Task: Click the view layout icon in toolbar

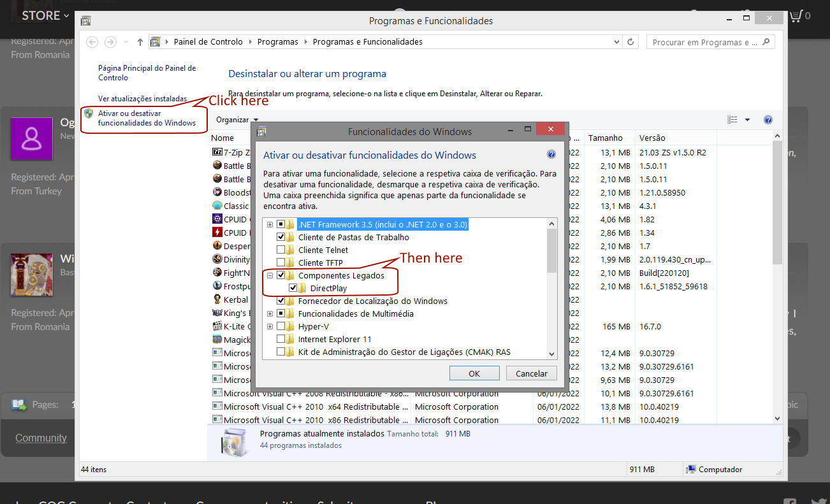Action: point(732,120)
